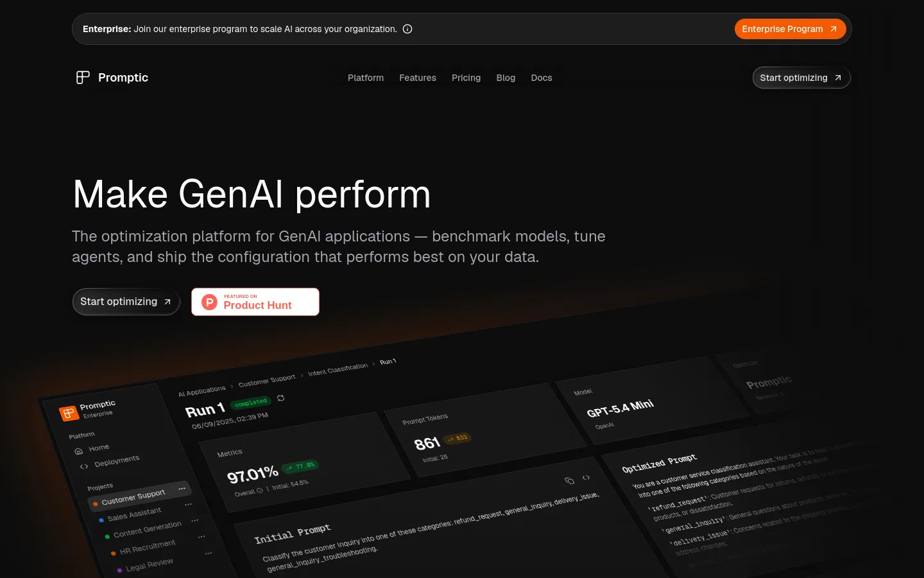Select the Sales Assistant project
The width and height of the screenshot is (924, 578).
[x=135, y=514]
